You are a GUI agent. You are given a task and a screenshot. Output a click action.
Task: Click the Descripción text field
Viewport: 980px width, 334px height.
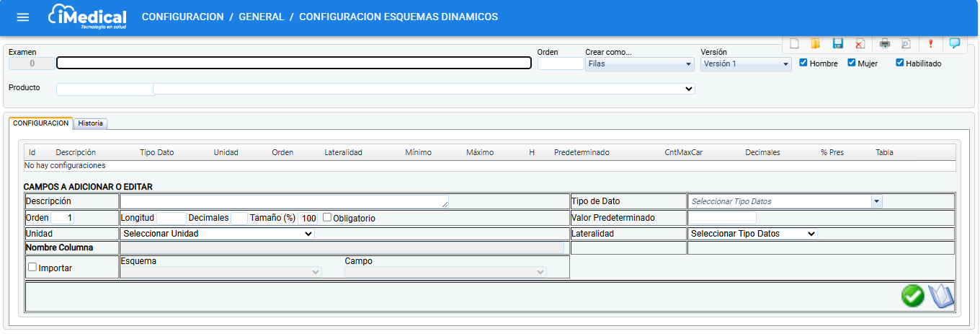284,201
